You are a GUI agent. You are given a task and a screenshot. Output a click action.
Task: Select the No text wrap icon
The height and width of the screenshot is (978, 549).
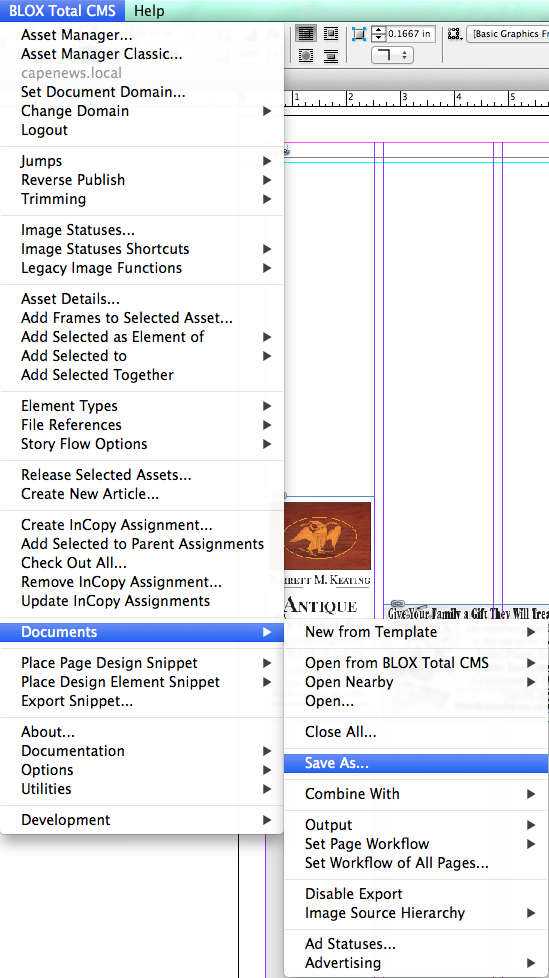point(306,34)
